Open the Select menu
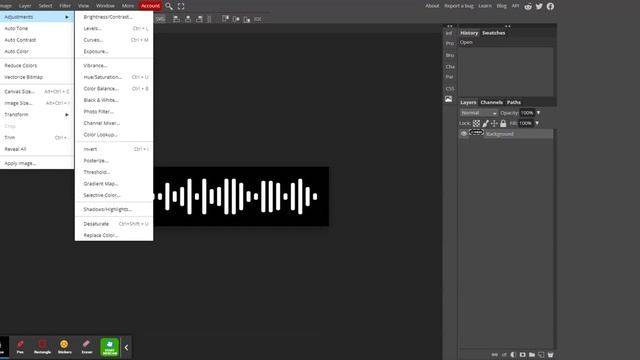 [x=45, y=6]
